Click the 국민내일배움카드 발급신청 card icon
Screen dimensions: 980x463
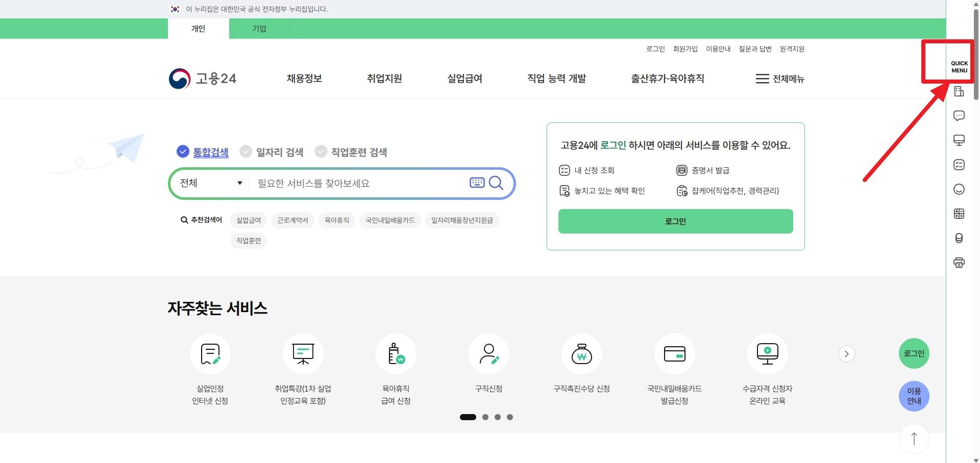tap(674, 353)
